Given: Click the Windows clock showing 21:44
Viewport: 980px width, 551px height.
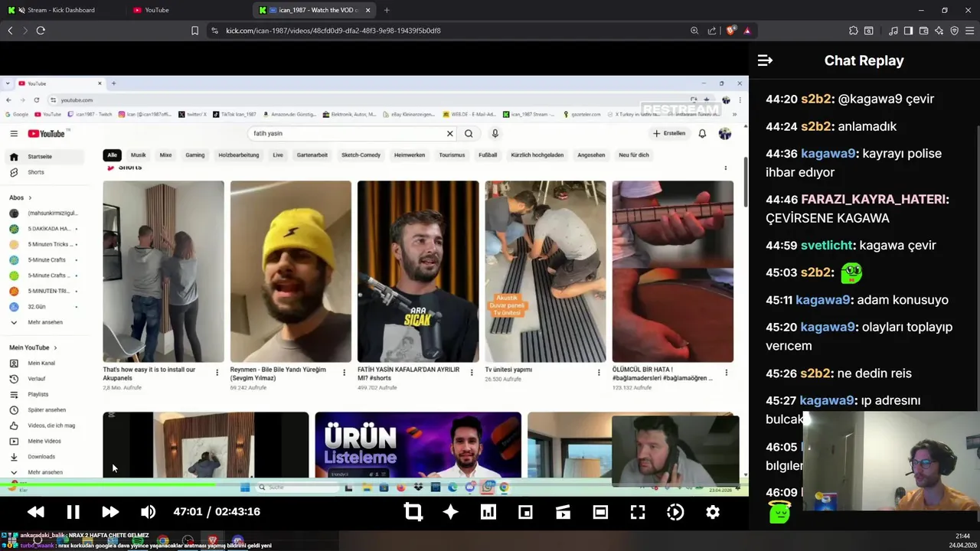Looking at the screenshot, I should coord(962,536).
